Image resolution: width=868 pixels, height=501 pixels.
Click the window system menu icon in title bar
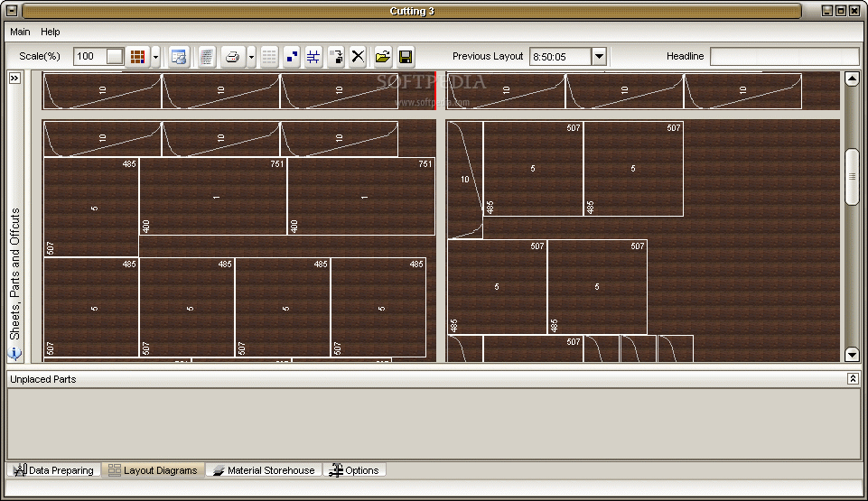[x=12, y=11]
